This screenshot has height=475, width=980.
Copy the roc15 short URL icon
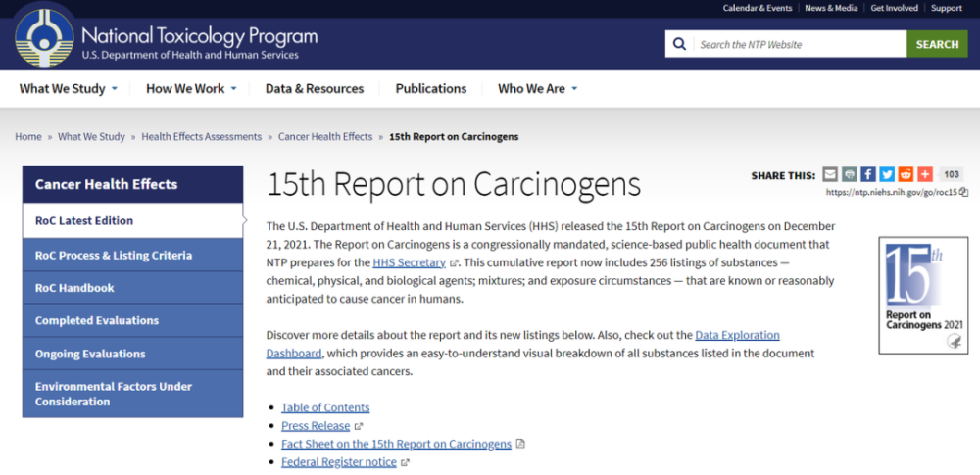pyautogui.click(x=963, y=193)
